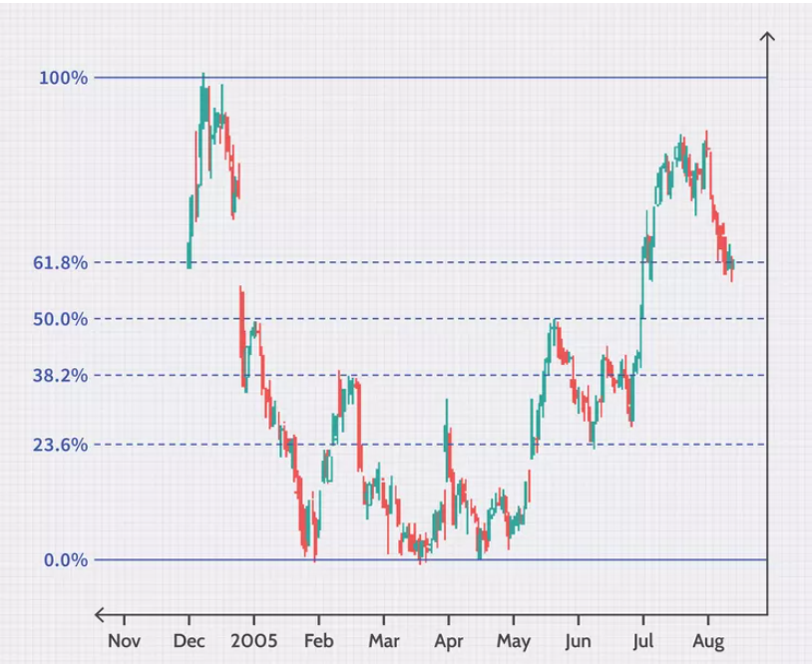Select the 50.0% retracement level label
This screenshot has width=812, height=664.
point(60,319)
